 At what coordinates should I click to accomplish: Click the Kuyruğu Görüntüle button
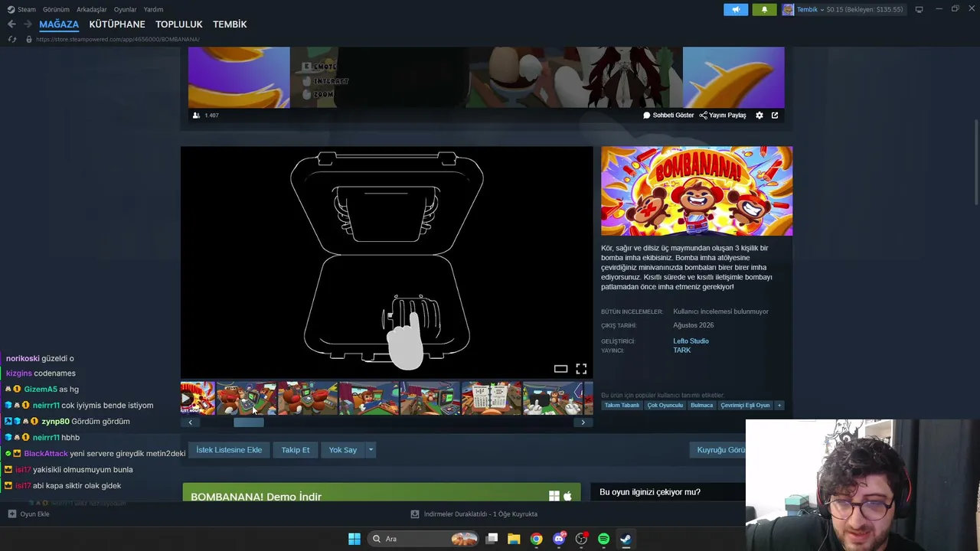[719, 450]
